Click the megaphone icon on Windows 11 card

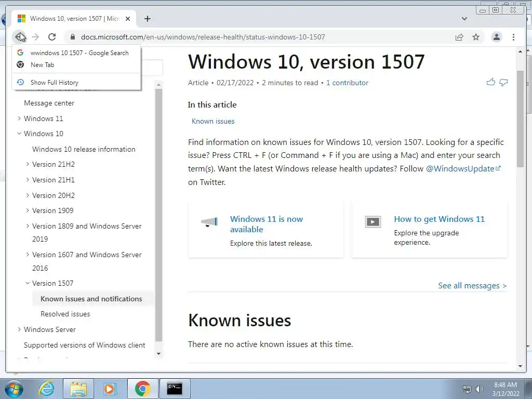pos(209,222)
